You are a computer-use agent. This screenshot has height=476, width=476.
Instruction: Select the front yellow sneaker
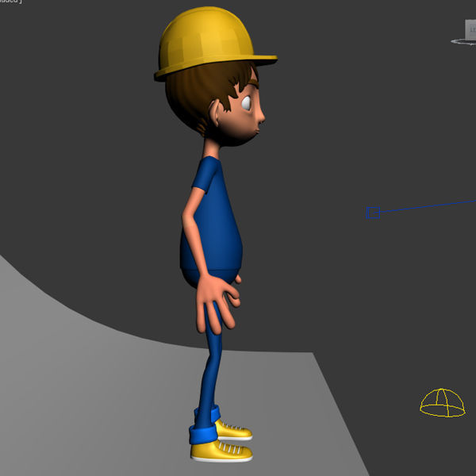point(221,451)
